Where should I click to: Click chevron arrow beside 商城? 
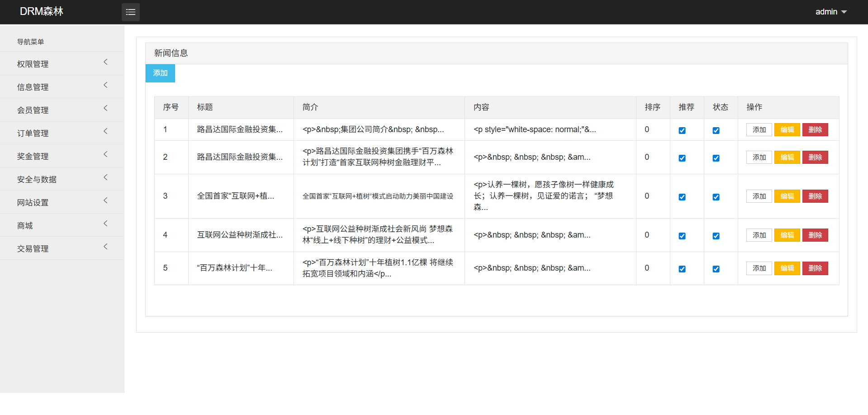click(105, 224)
